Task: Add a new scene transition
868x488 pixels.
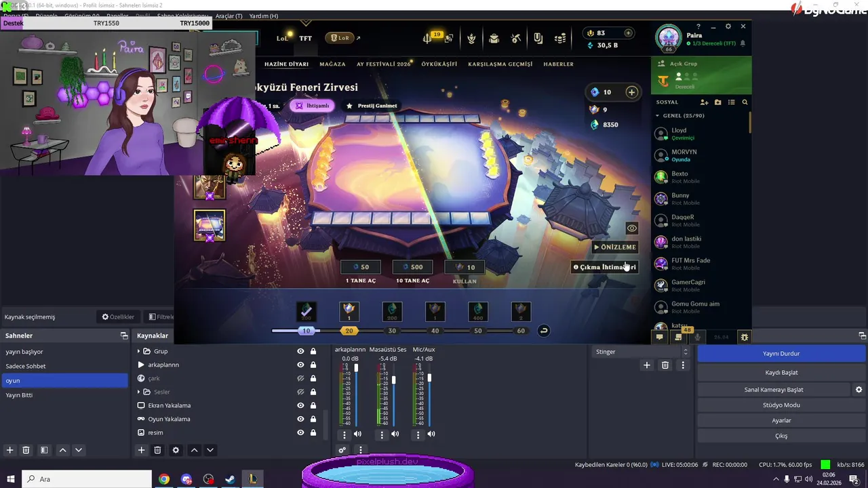Action: click(x=647, y=365)
